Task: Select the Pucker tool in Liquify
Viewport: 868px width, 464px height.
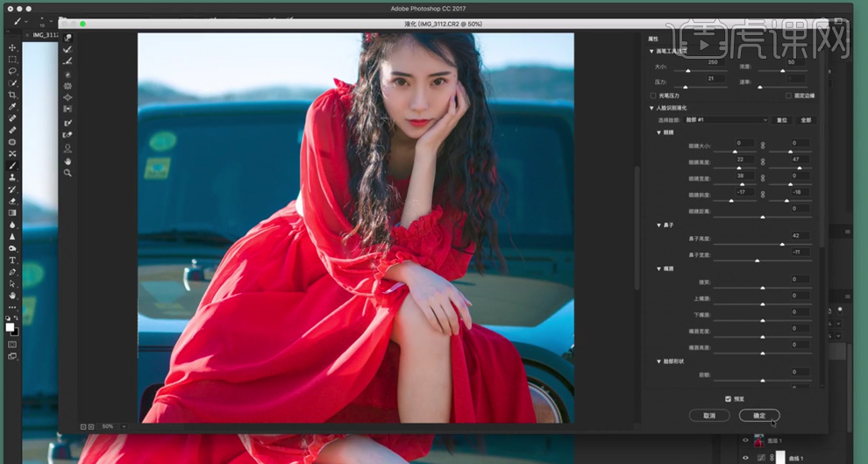Action: coord(68,86)
